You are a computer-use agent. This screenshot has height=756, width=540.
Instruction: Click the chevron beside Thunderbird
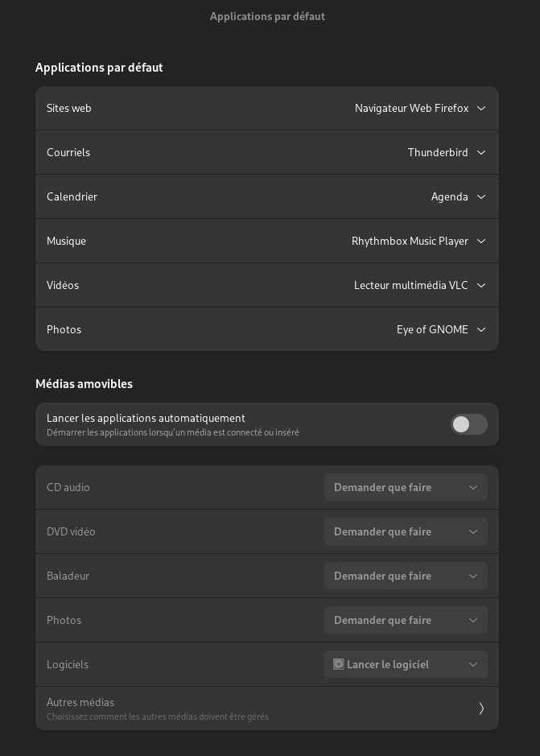pyautogui.click(x=481, y=152)
